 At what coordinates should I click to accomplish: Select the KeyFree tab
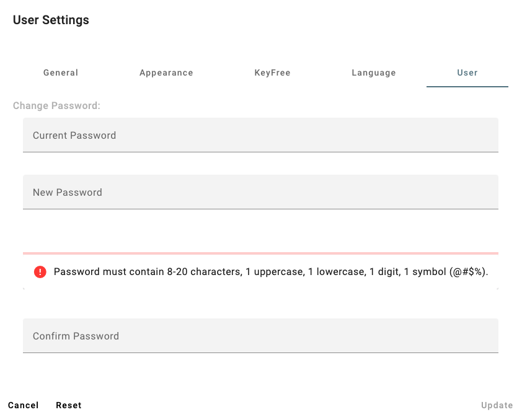(x=272, y=72)
